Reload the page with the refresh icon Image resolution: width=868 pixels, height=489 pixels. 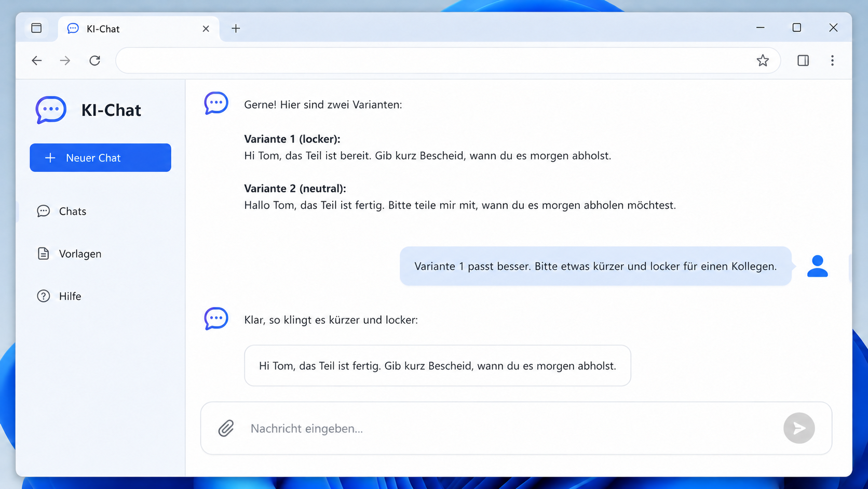(94, 60)
